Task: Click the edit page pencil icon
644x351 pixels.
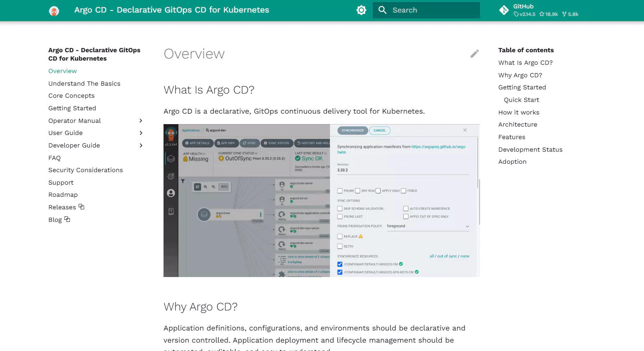Action: pos(474,54)
